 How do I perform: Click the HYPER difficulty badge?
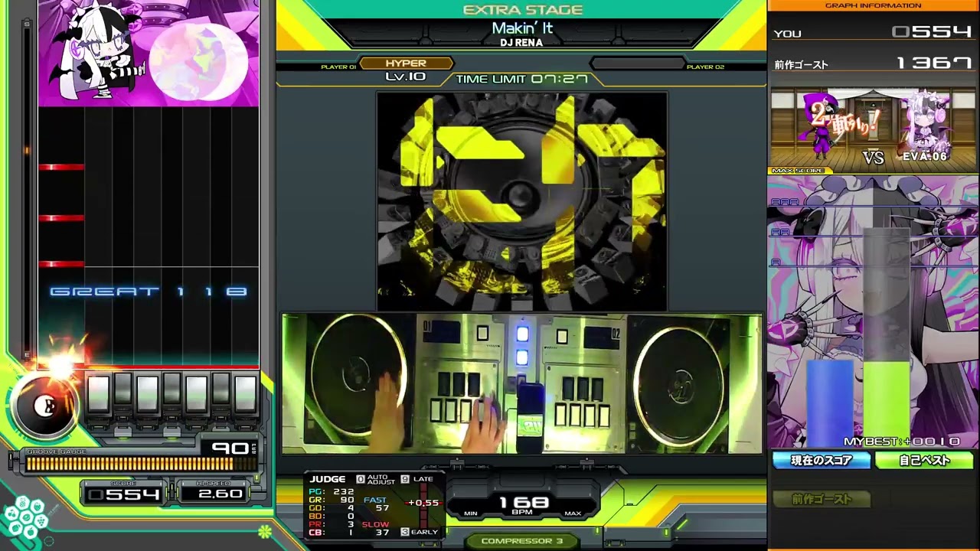click(x=406, y=64)
